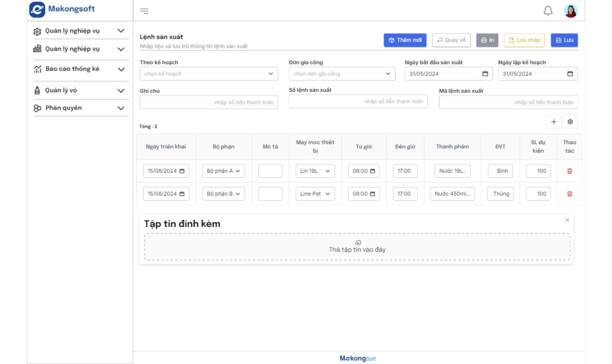The width and height of the screenshot is (612, 364).
Task: Click the notification bell icon
Action: [548, 11]
